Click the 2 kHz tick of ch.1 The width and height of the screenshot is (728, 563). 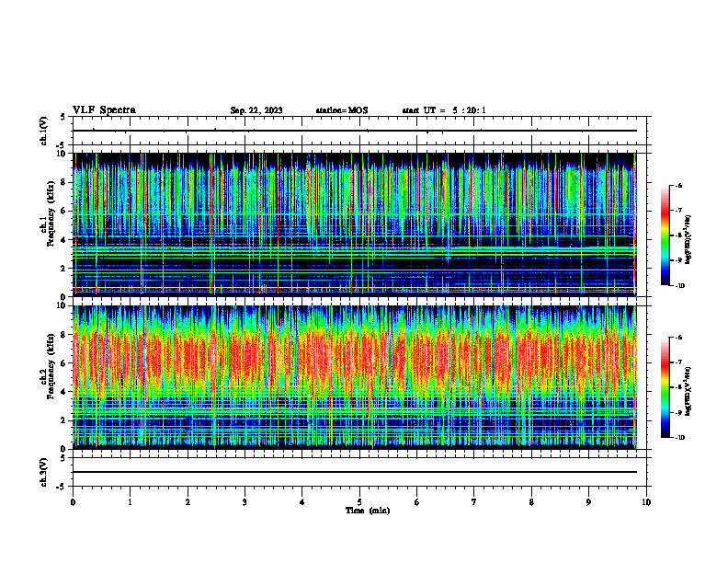pyautogui.click(x=64, y=268)
